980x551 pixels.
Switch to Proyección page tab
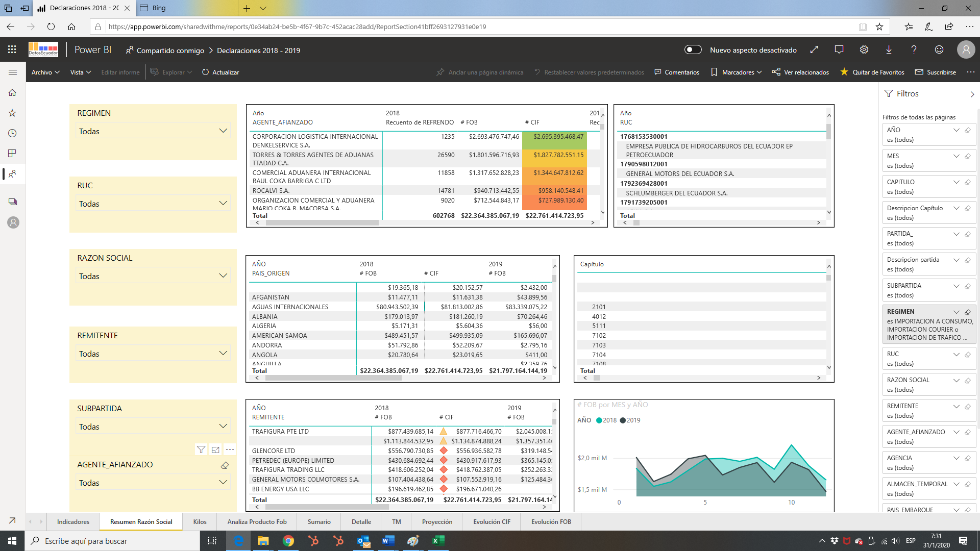tap(437, 521)
